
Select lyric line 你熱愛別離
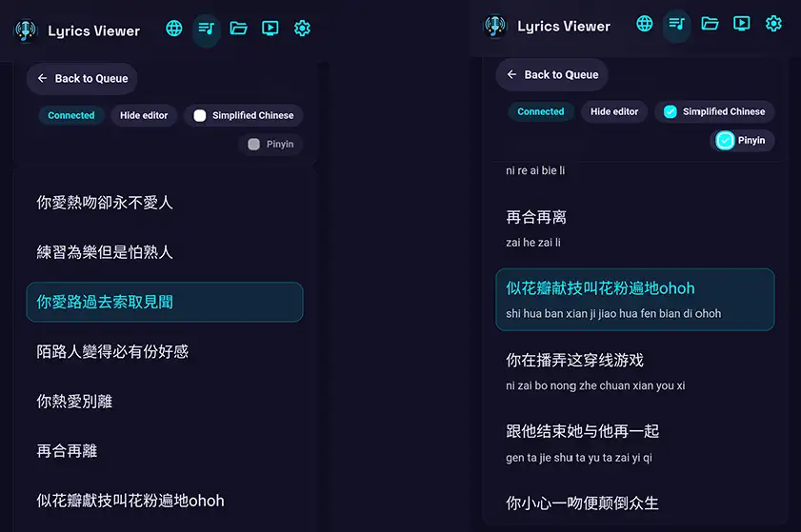(74, 402)
